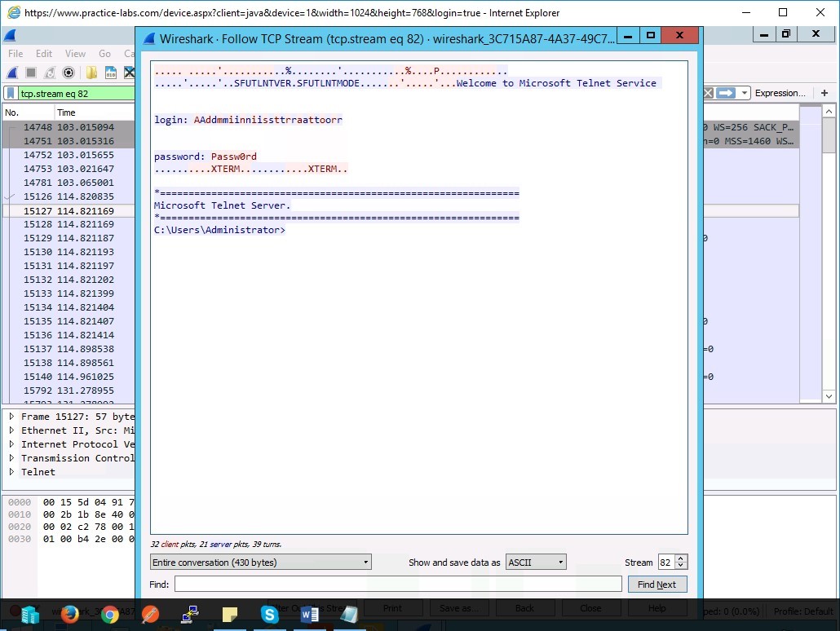Add a filter button with the plus icon
The image size is (840, 631).
825,93
